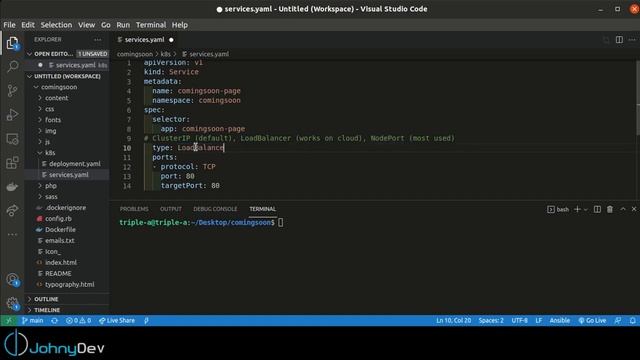The width and height of the screenshot is (640, 360).
Task: Click the main branch indicator
Action: tap(33, 320)
